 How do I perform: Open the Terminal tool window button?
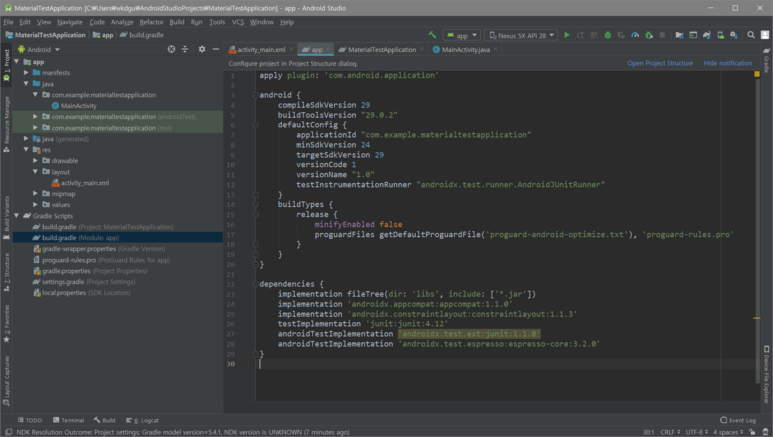point(69,420)
